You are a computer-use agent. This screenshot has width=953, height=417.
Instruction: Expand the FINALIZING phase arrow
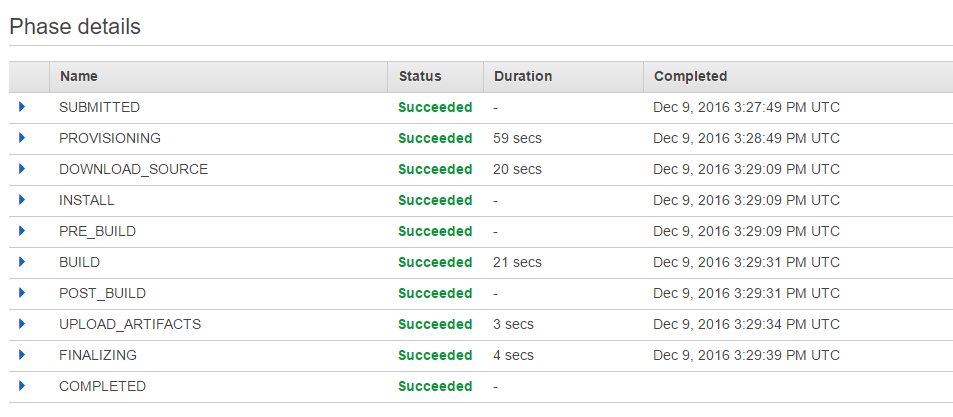point(22,355)
